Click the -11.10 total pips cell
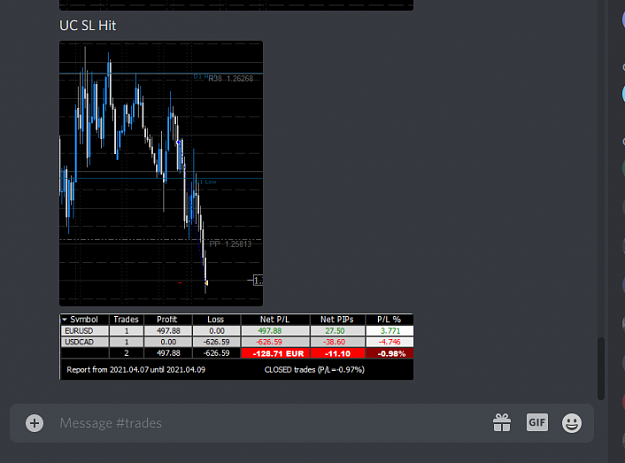This screenshot has width=625, height=463. click(x=338, y=353)
